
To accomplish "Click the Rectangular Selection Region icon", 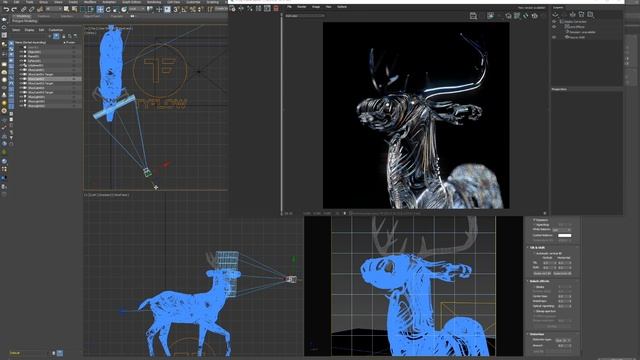I will pos(83,9).
